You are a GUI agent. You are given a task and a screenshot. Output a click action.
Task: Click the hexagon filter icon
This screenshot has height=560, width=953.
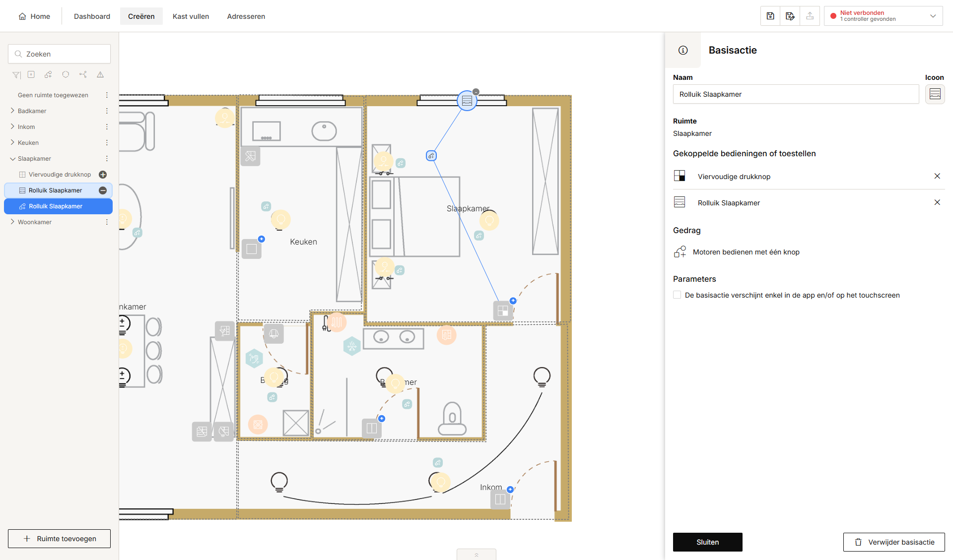[66, 75]
